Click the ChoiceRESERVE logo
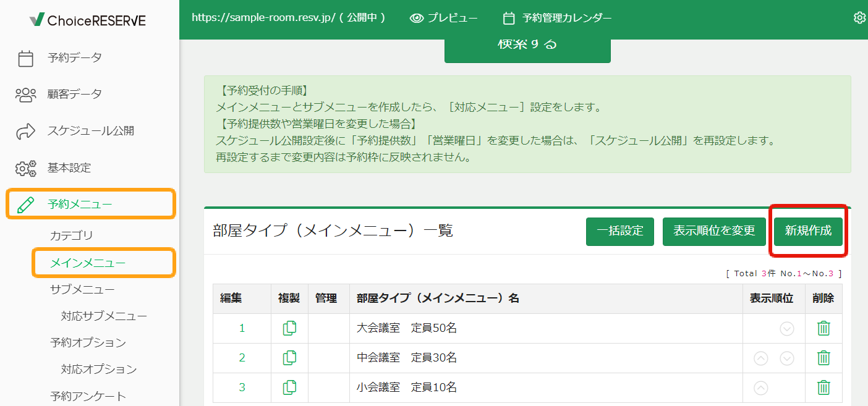 (88, 20)
